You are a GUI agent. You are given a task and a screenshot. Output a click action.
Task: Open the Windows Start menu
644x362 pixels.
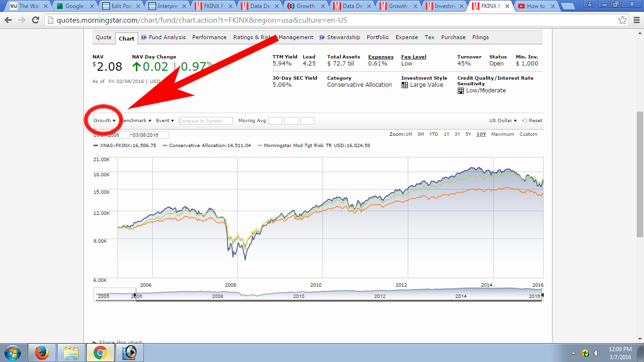[x=12, y=353]
